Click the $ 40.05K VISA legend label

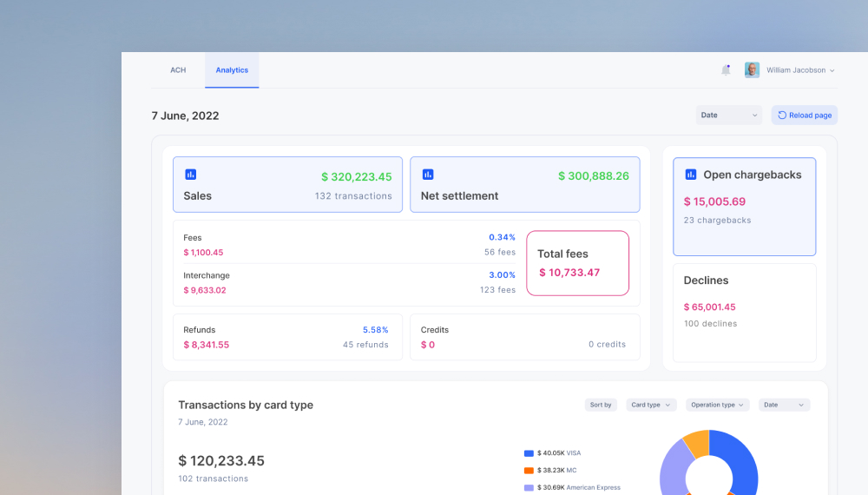[x=558, y=453]
